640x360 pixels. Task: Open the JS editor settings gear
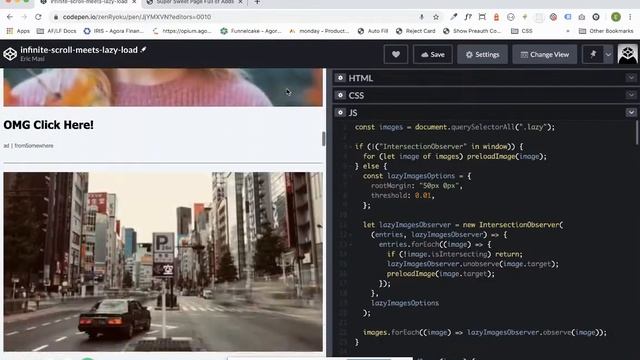pyautogui.click(x=340, y=112)
